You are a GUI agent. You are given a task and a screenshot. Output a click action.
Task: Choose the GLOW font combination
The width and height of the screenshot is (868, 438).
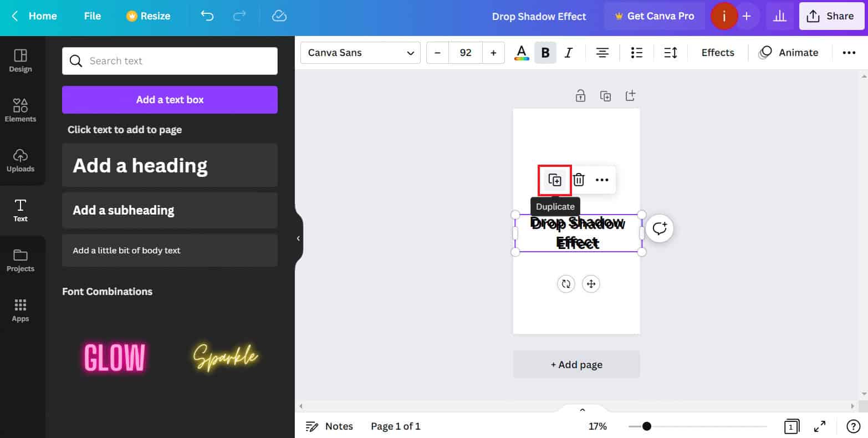[115, 358]
